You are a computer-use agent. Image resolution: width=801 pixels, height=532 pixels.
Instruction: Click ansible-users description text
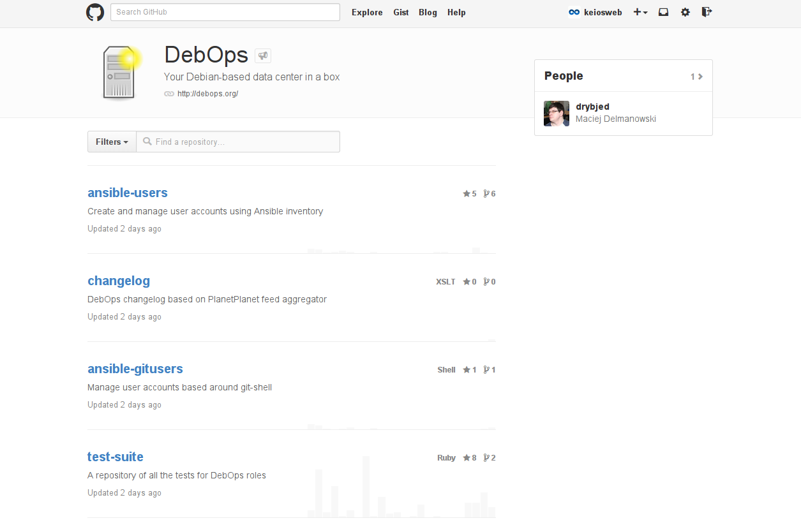[x=206, y=211]
